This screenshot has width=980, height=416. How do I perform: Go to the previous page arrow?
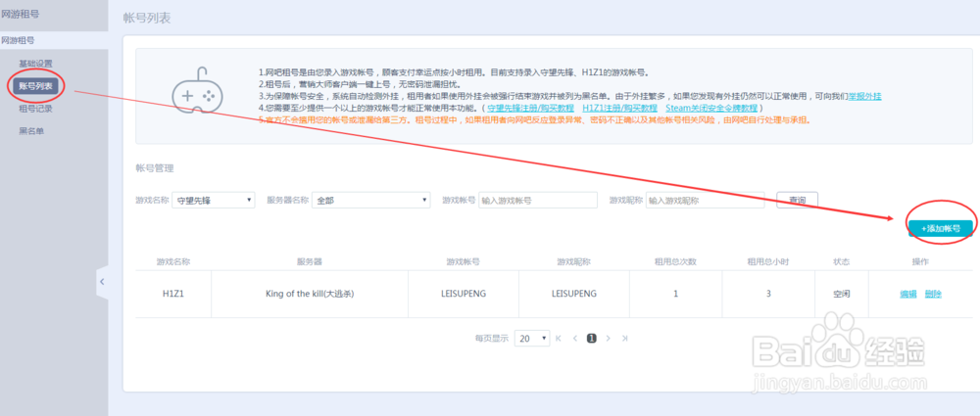click(x=575, y=339)
